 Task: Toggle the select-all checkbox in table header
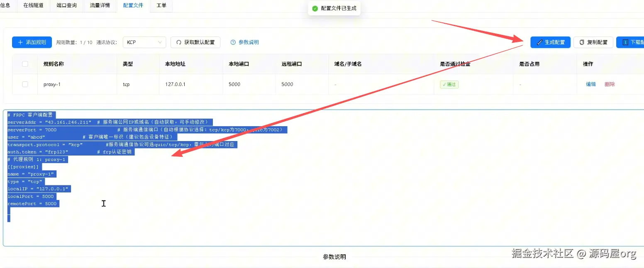pos(25,64)
